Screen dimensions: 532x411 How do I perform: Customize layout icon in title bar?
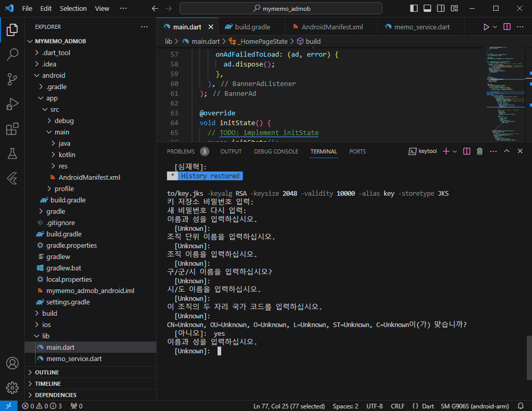click(454, 8)
